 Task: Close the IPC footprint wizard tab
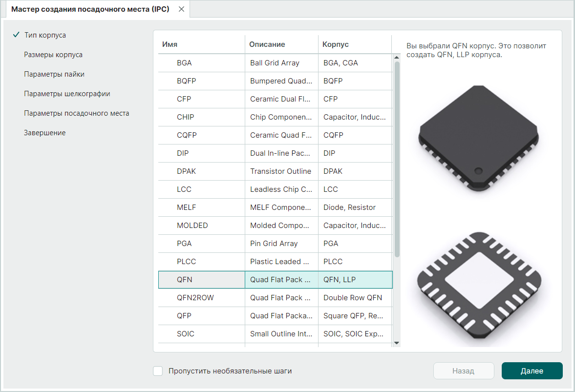[181, 9]
